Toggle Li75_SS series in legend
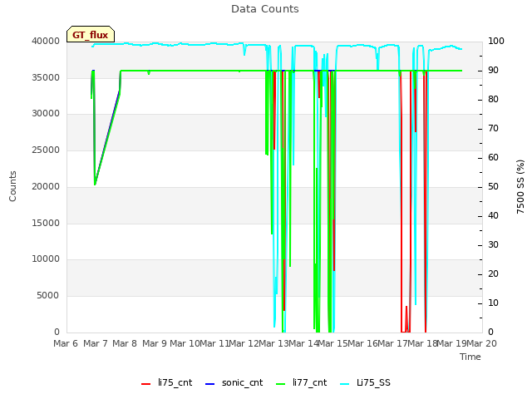Screen dimensions: 532x399 pos(365,383)
